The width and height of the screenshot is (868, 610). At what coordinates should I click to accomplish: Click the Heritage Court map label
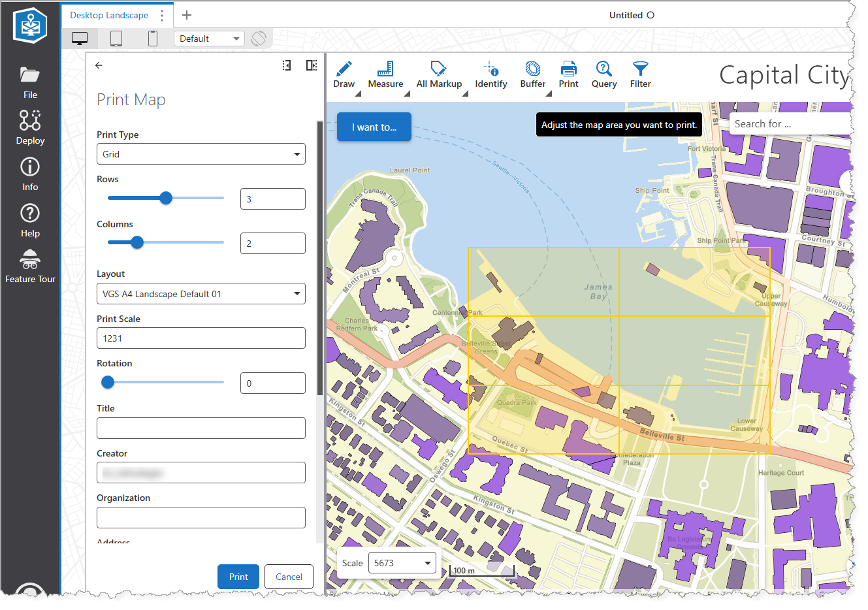pyautogui.click(x=781, y=473)
